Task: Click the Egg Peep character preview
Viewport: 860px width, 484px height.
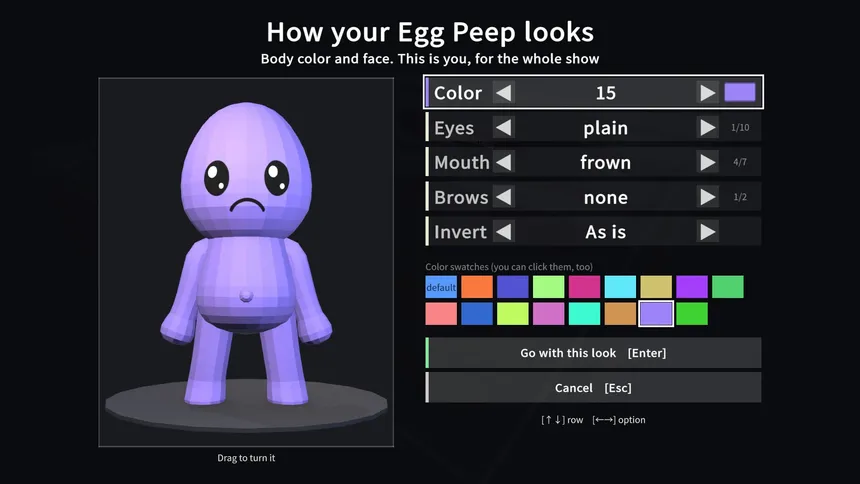Action: tap(246, 262)
